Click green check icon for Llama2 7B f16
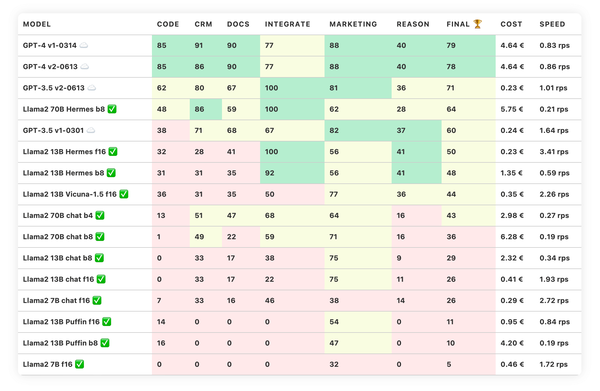 pos(79,364)
